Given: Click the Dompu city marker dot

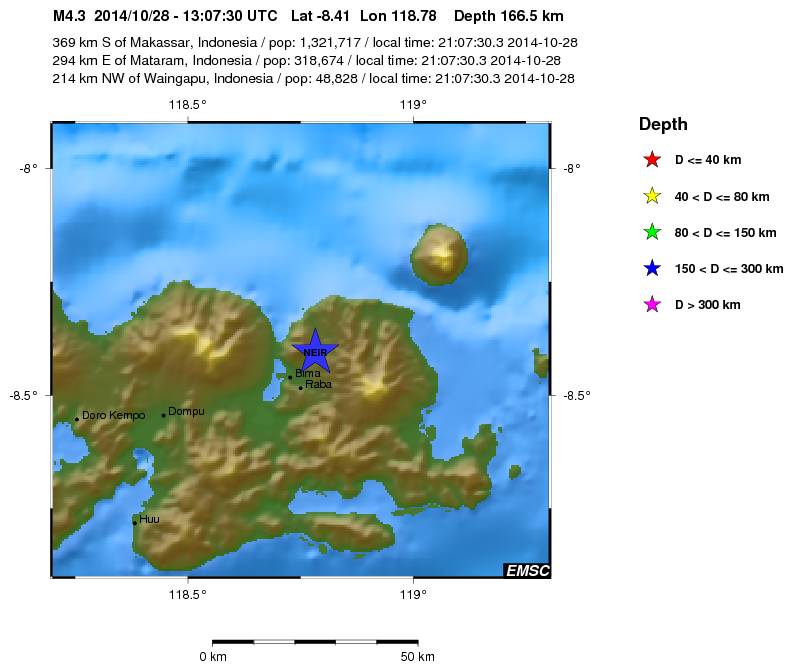Looking at the screenshot, I should (x=163, y=416).
